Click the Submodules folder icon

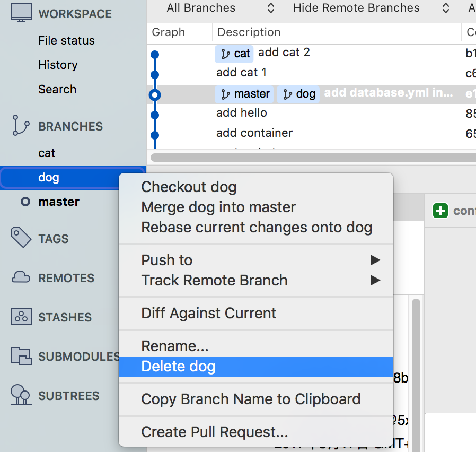(21, 357)
